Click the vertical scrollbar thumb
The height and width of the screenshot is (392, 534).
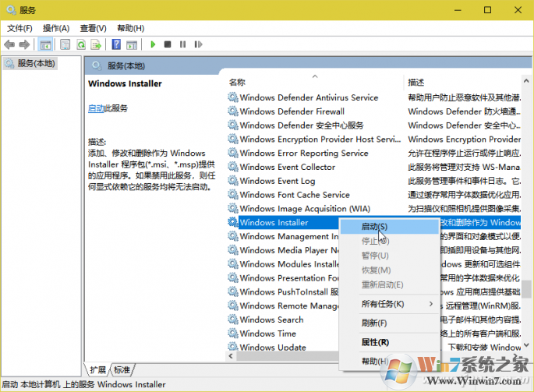point(526,289)
